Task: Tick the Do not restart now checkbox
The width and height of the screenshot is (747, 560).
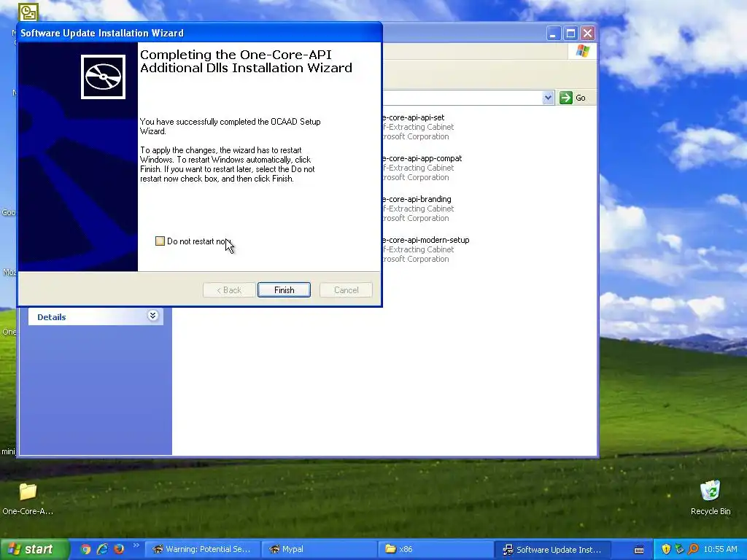Action: click(x=160, y=241)
